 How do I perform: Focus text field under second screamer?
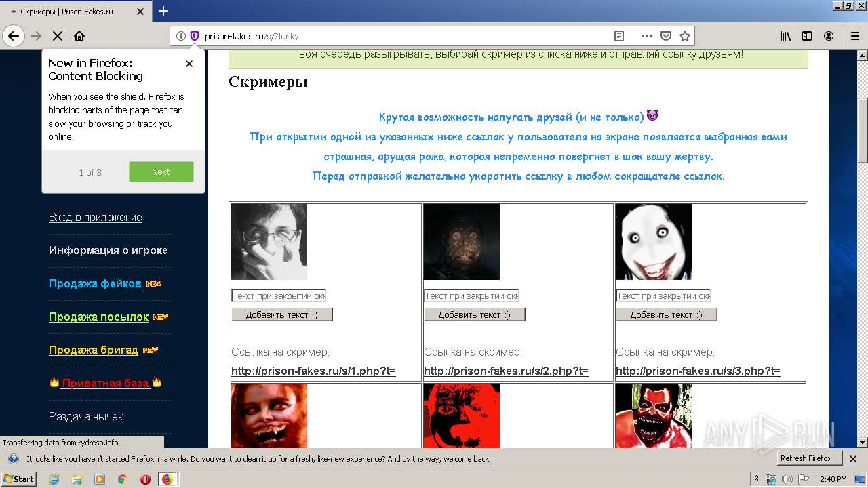click(471, 296)
